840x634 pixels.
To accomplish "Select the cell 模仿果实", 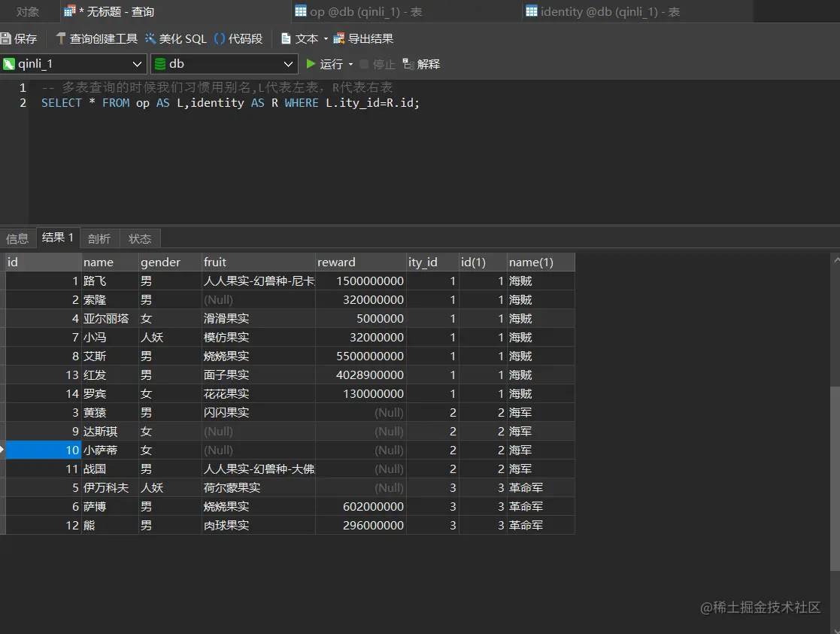I will [258, 337].
